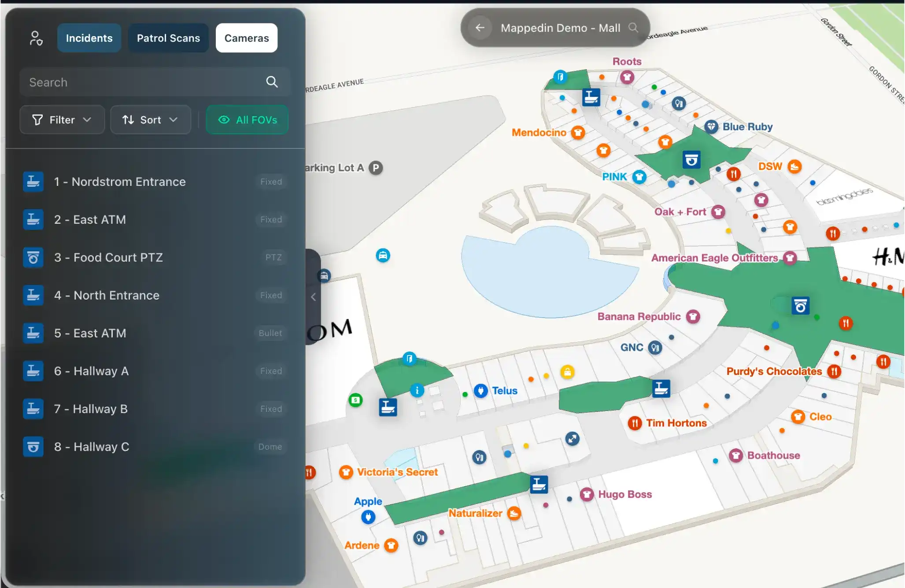The width and height of the screenshot is (905, 588).
Task: Select fixed camera near Telus on map
Action: click(388, 407)
